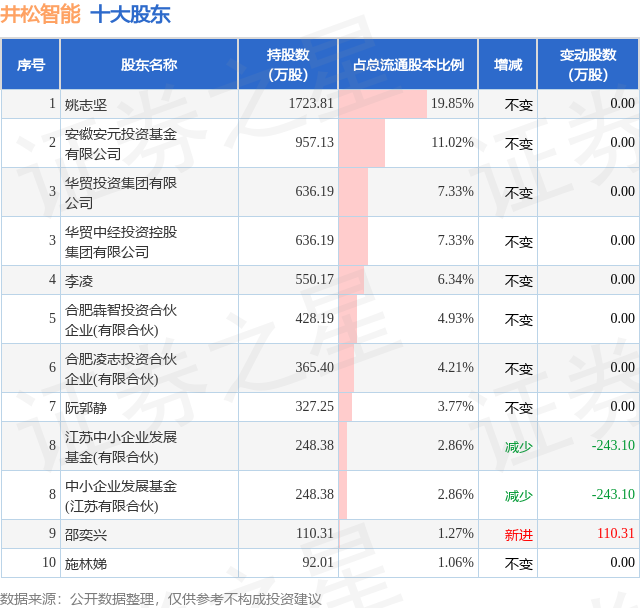Click holding value 550.17

point(314,280)
